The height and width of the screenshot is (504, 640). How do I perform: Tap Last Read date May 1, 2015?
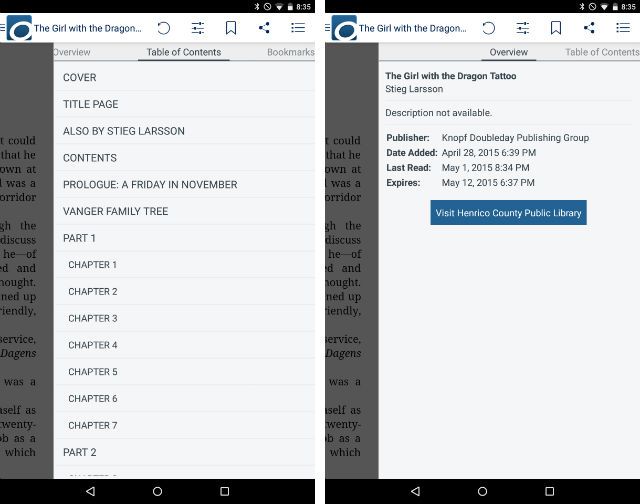pos(485,168)
